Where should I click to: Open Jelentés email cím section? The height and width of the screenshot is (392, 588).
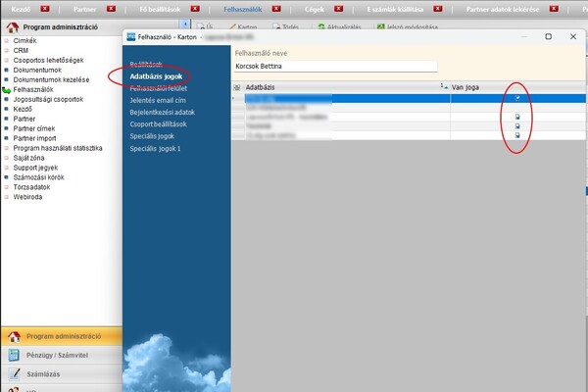click(158, 100)
